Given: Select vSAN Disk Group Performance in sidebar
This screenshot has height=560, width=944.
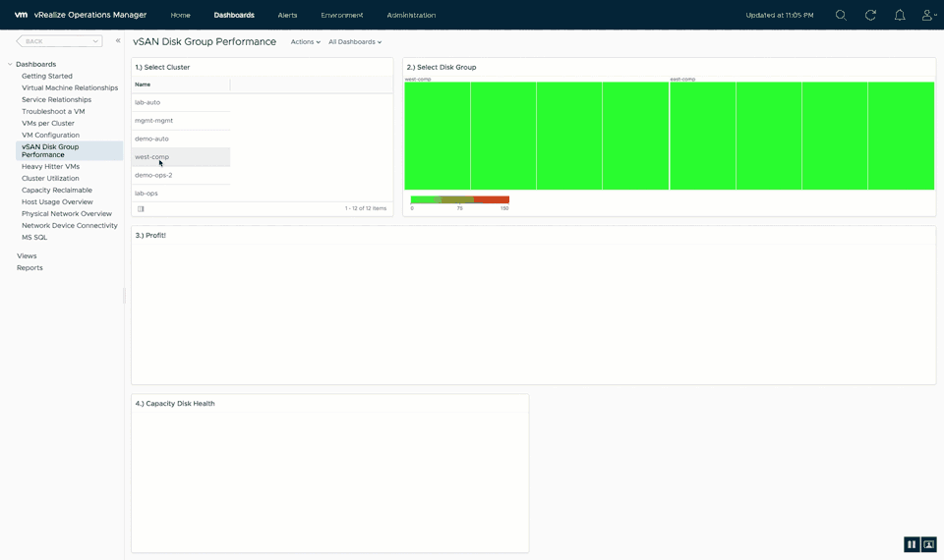Looking at the screenshot, I should coord(69,150).
